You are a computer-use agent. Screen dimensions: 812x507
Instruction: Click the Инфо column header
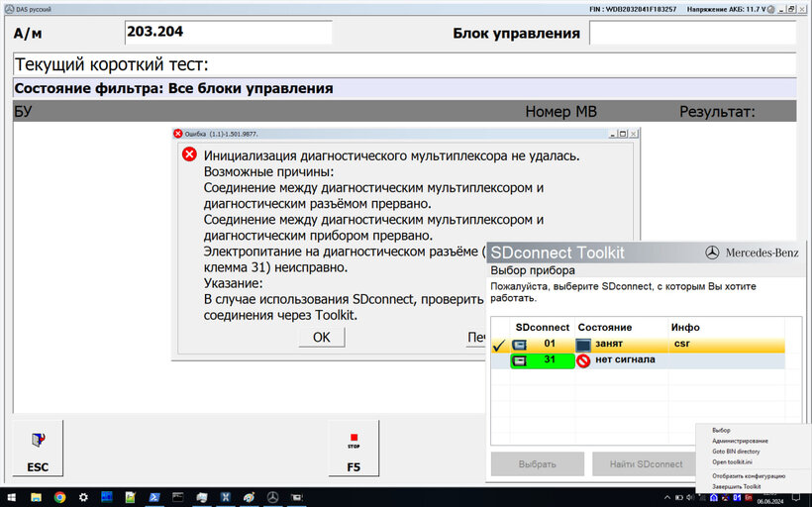[x=685, y=328]
